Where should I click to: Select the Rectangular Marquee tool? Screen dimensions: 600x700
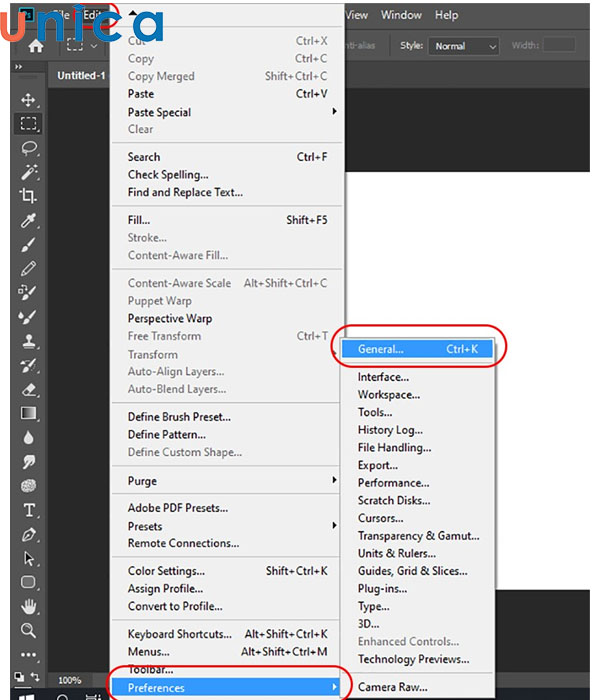tap(29, 124)
